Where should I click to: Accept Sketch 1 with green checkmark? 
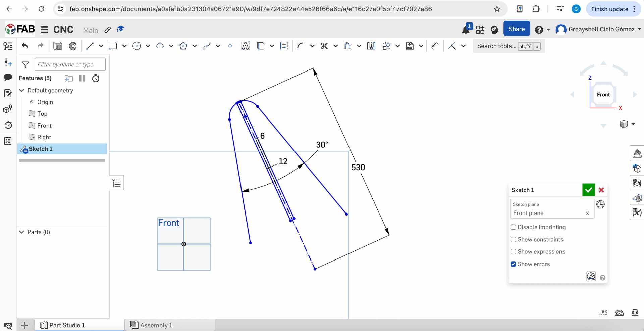click(x=588, y=190)
